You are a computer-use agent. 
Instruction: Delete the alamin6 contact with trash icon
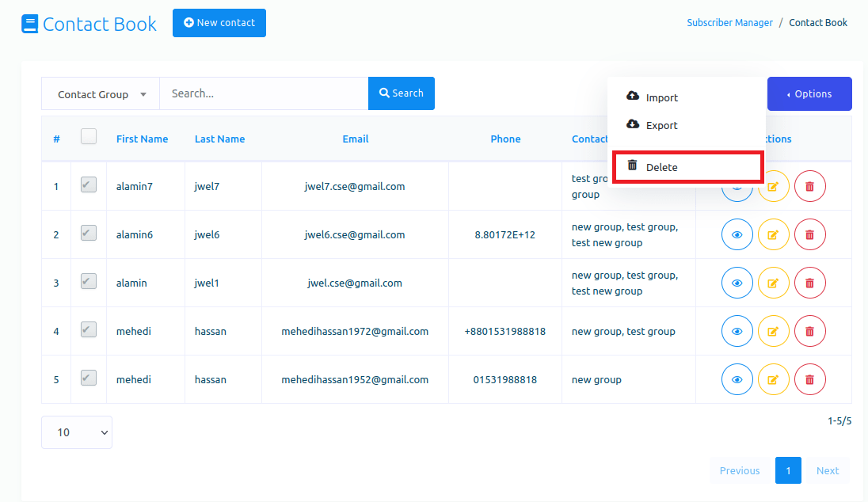(x=809, y=235)
